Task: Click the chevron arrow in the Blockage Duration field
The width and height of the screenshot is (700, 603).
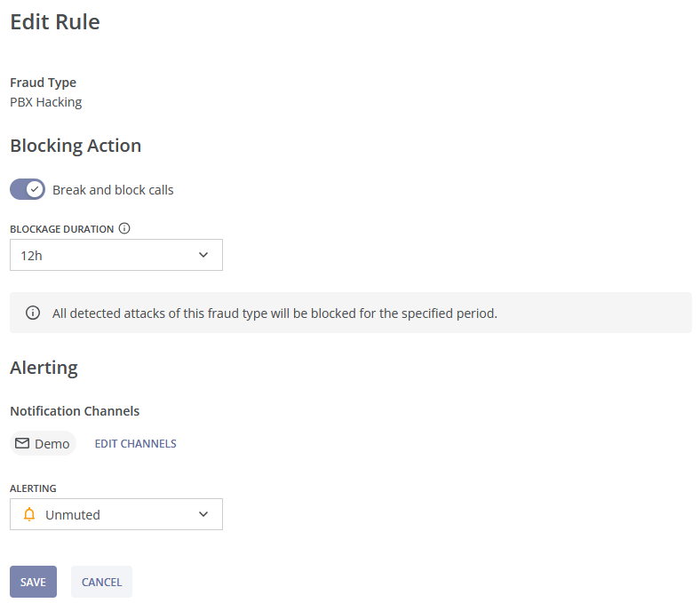Action: tap(203, 255)
